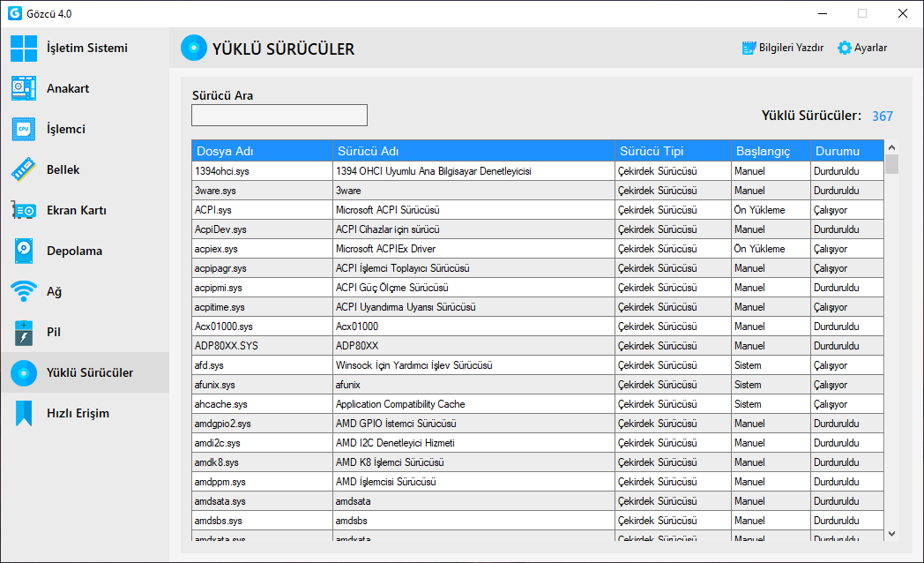Sort by Sürücü Tipi column header
Viewport: 924px width, 563px height.
[x=673, y=151]
